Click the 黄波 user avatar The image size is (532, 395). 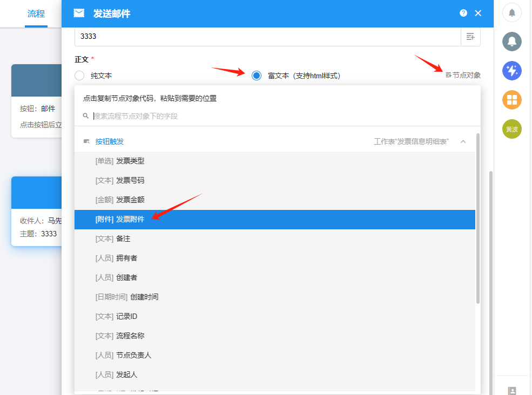(x=512, y=129)
